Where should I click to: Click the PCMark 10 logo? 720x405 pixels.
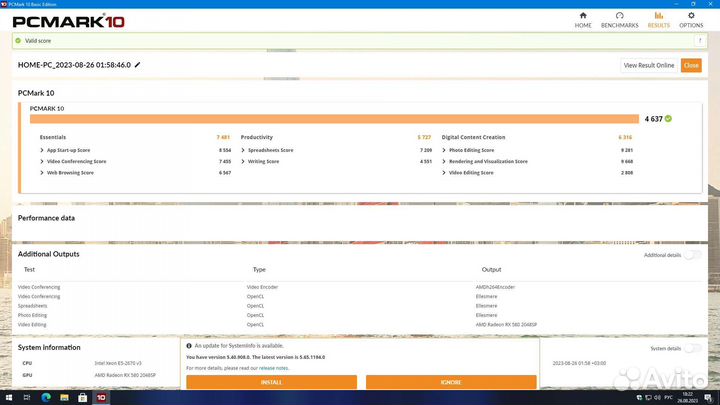click(68, 21)
